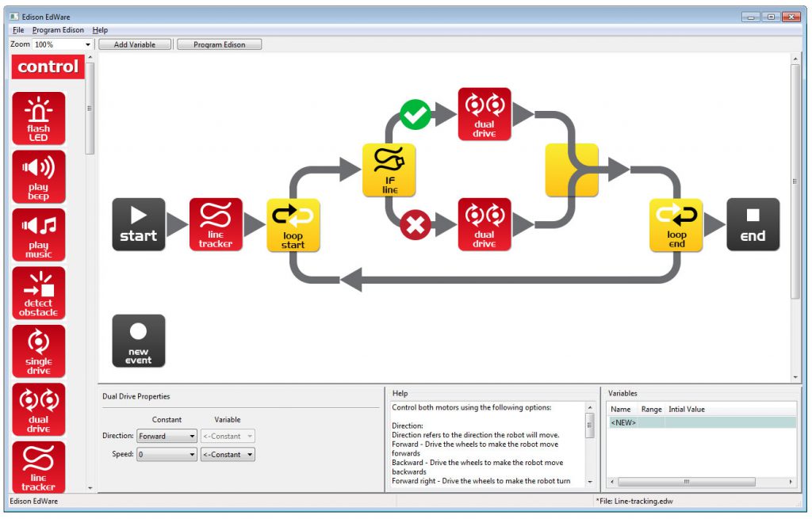Click the Intial Value column header
The height and width of the screenshot is (519, 812).
pos(687,410)
